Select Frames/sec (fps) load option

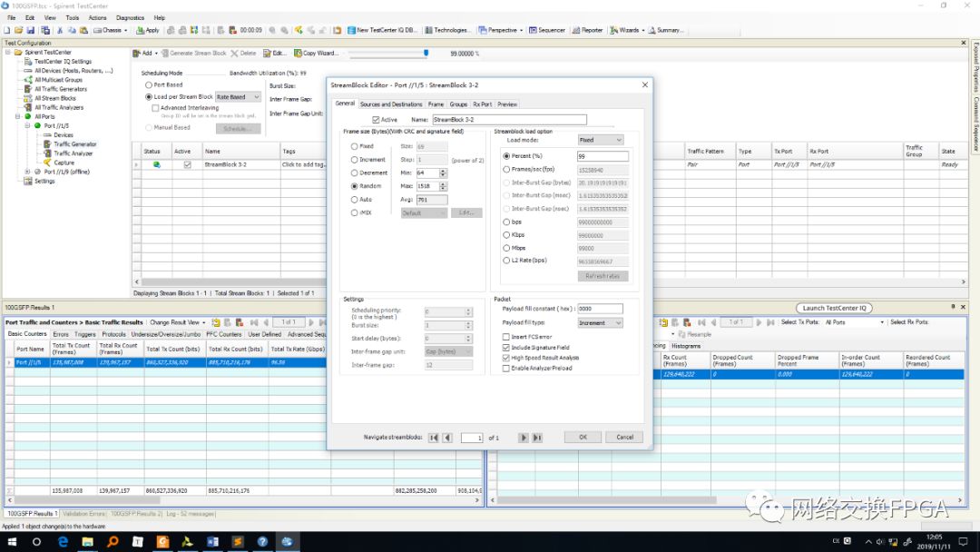[506, 169]
